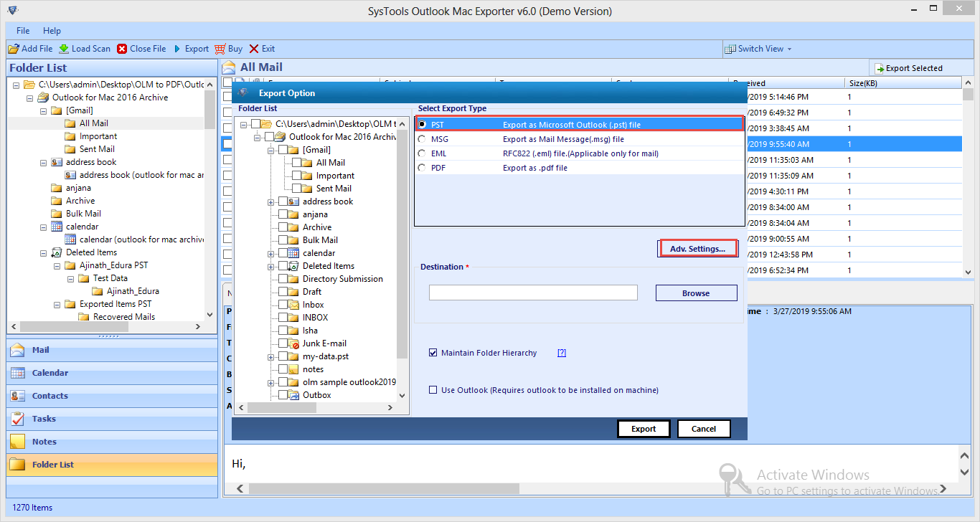Expand the my-data.pst folder node
The height and width of the screenshot is (522, 980).
click(270, 356)
